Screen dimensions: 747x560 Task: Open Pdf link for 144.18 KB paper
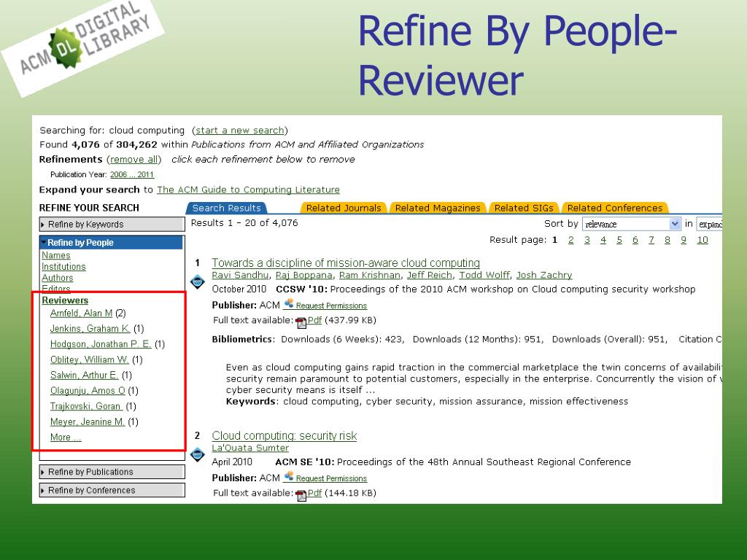(x=314, y=493)
